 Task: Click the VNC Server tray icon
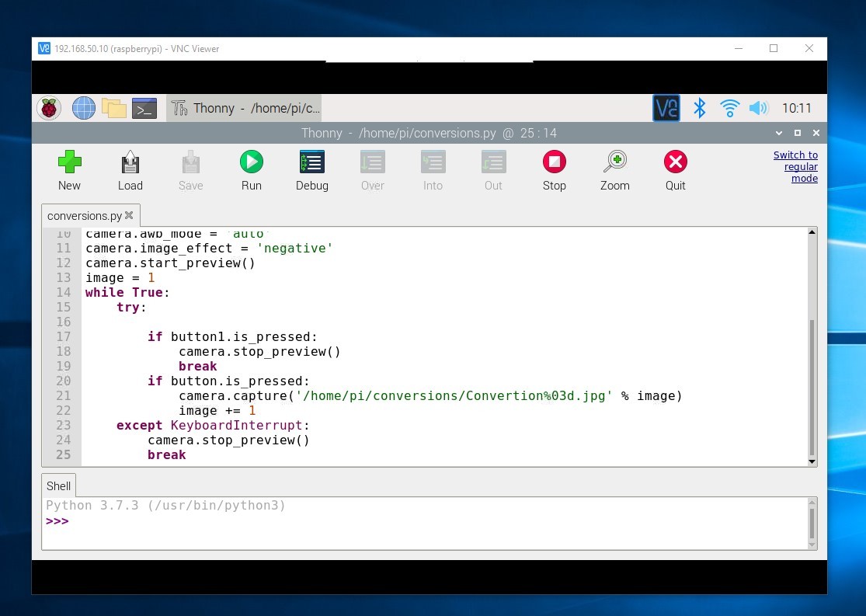[666, 108]
